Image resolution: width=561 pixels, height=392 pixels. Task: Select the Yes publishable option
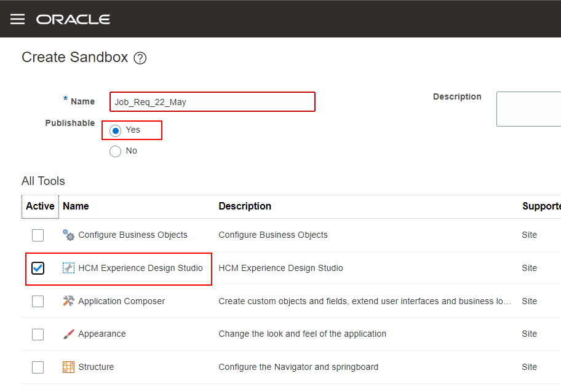115,130
